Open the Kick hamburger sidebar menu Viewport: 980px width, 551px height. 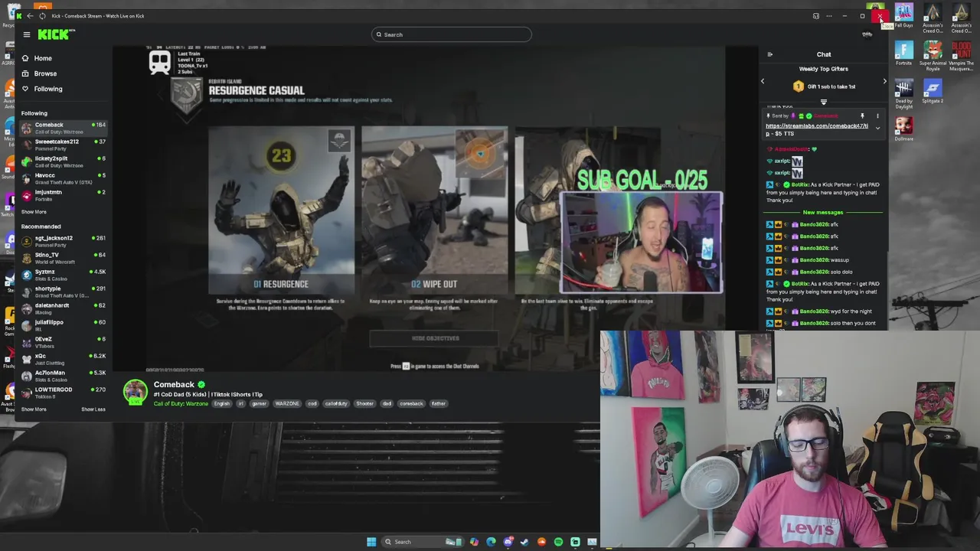click(x=26, y=34)
